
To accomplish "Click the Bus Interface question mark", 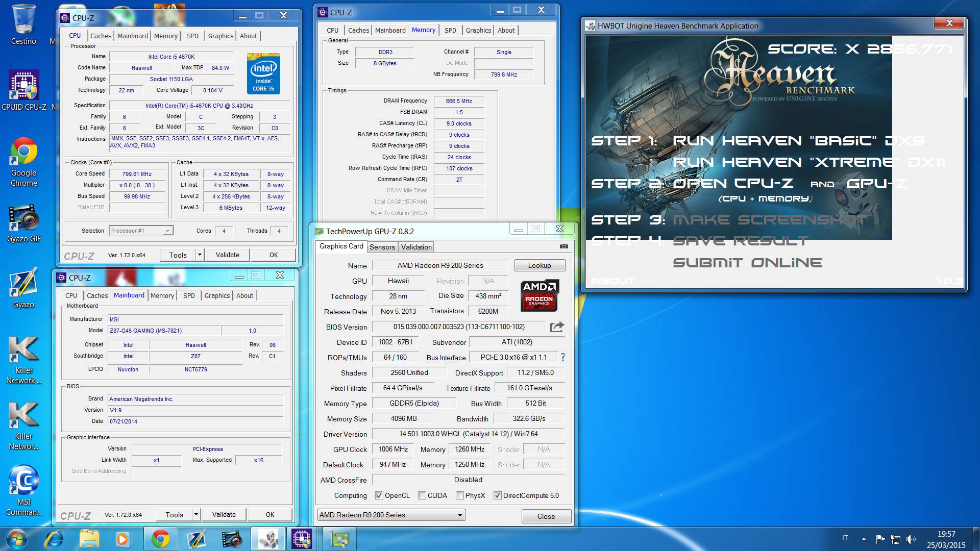I will point(563,357).
